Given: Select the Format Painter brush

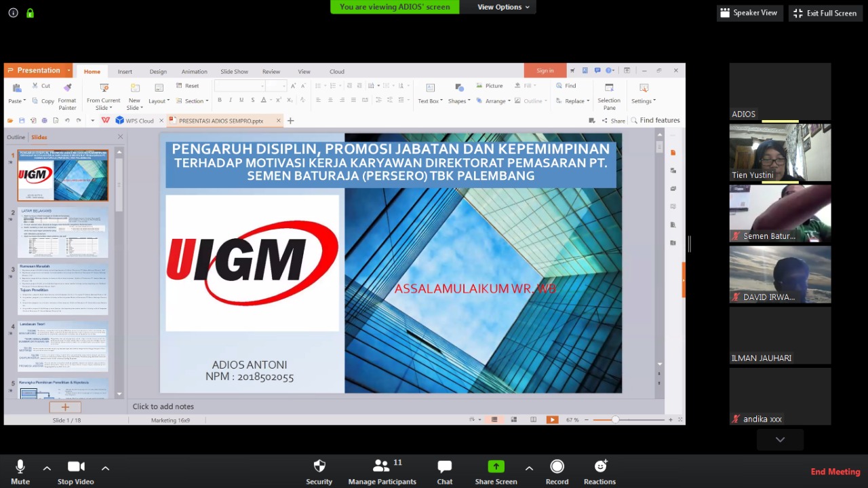Looking at the screenshot, I should (x=67, y=96).
